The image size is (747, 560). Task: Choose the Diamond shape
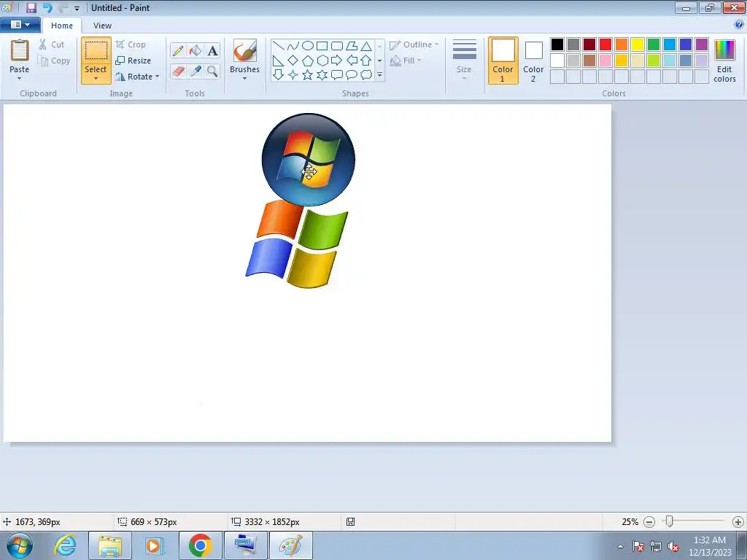(293, 61)
